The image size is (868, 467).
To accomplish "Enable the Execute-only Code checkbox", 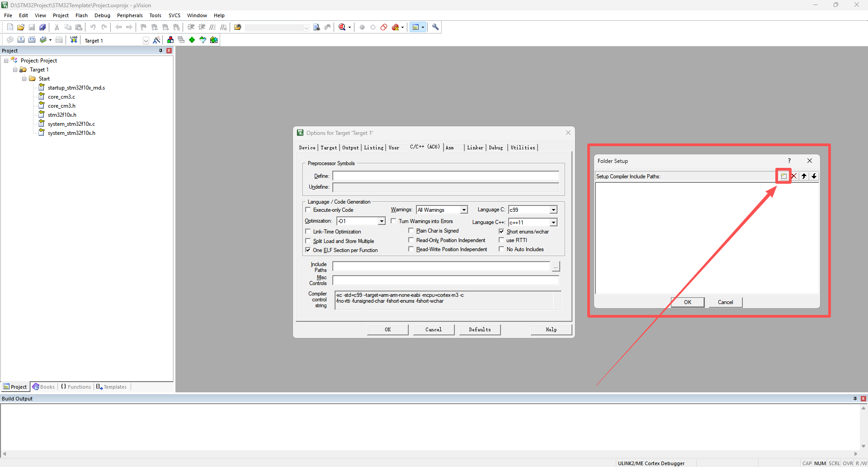I will click(308, 210).
